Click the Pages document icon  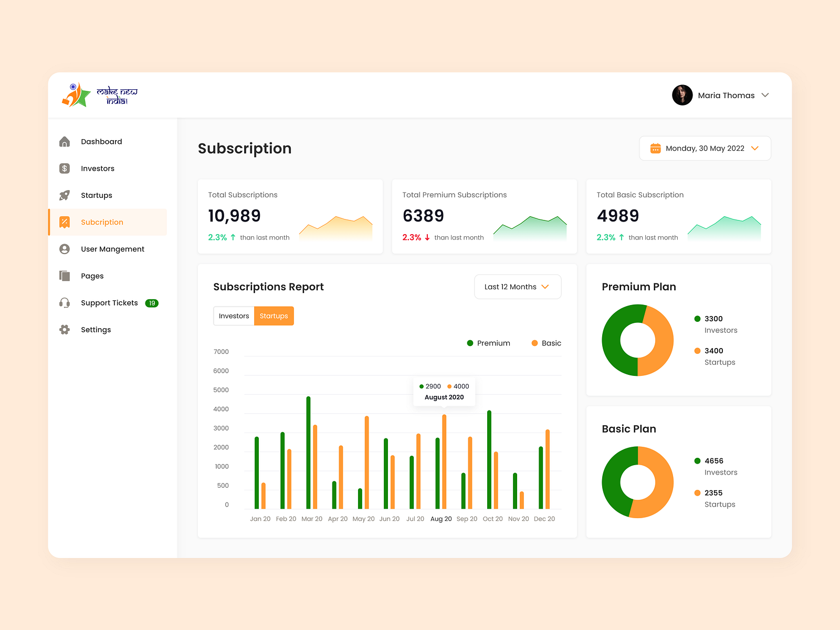[x=64, y=276]
